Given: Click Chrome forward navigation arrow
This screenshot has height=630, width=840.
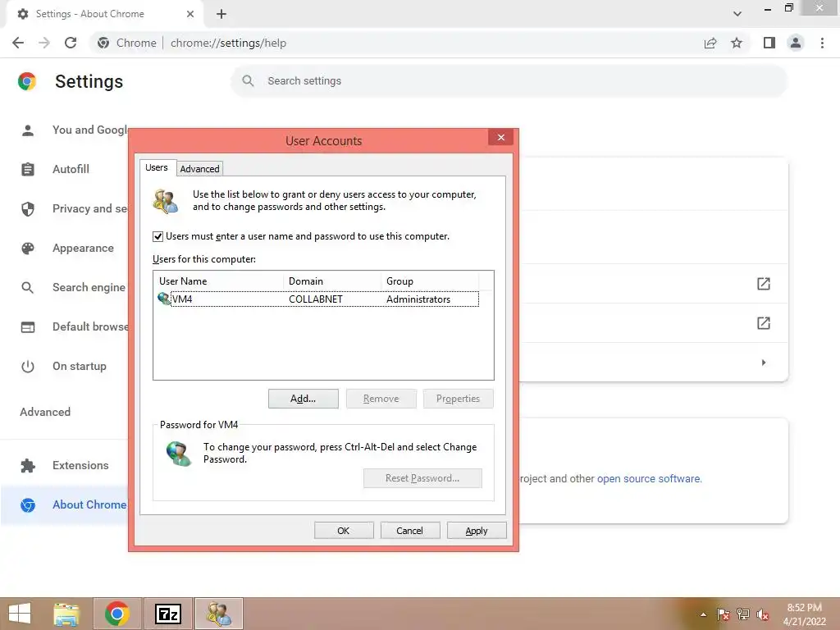Looking at the screenshot, I should 44,43.
